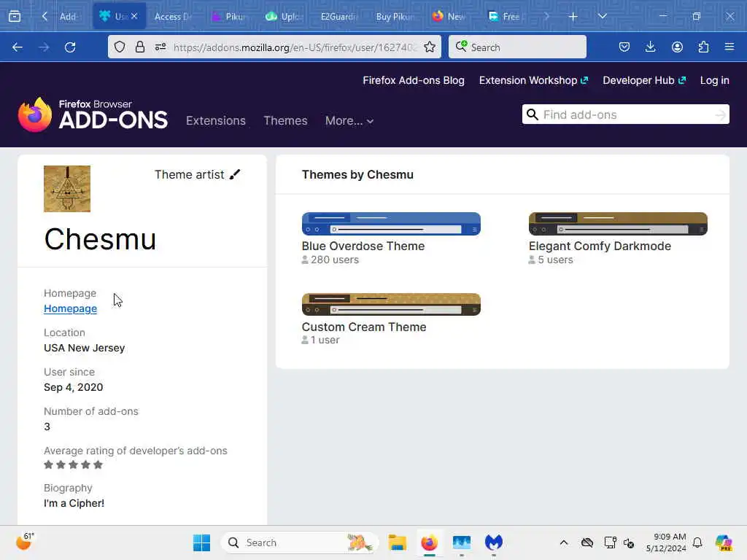747x560 pixels.
Task: Switch to the Free tab
Action: pyautogui.click(x=505, y=16)
